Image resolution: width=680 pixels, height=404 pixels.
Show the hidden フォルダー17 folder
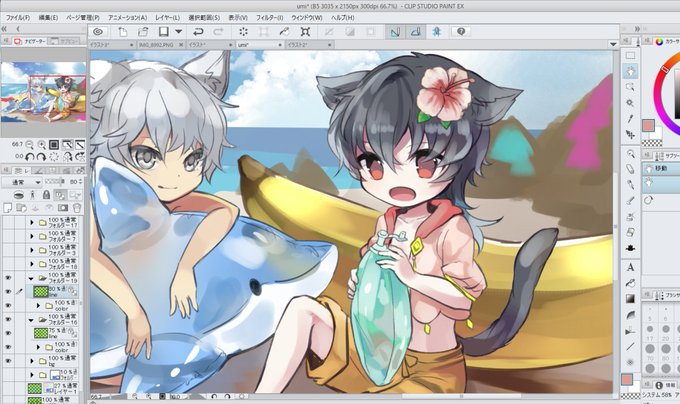(8, 223)
